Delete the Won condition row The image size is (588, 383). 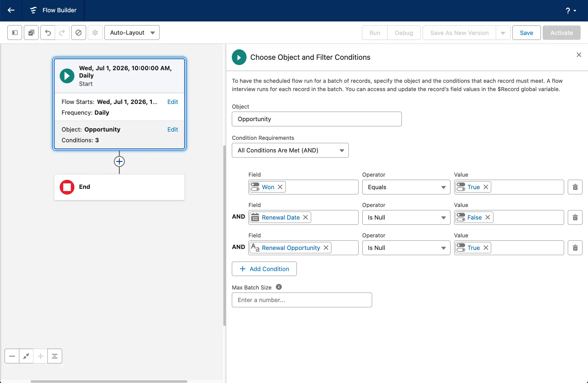coord(575,187)
